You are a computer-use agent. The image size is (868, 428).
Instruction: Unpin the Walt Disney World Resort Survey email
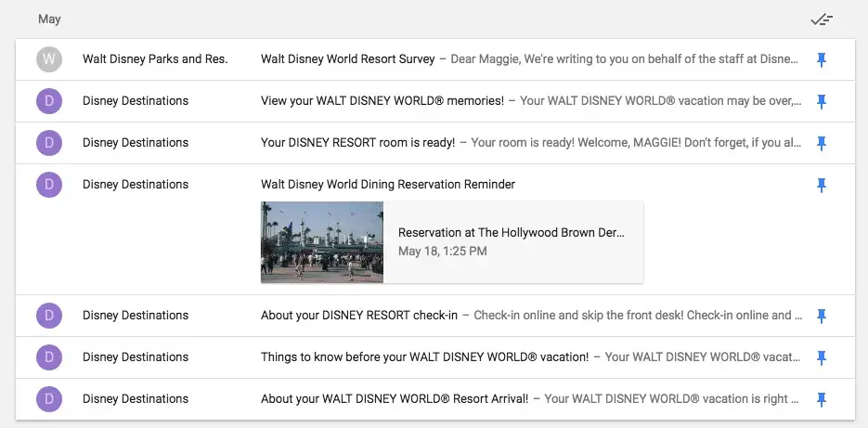click(821, 59)
